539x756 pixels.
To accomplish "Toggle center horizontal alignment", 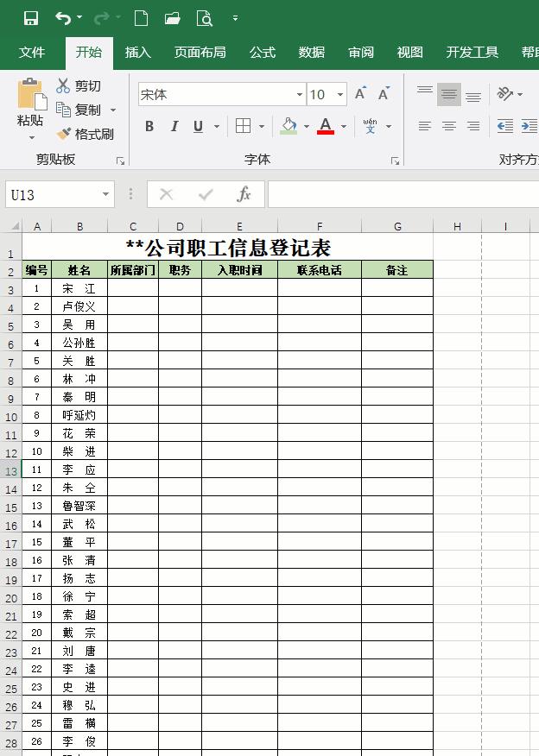I will [x=449, y=126].
